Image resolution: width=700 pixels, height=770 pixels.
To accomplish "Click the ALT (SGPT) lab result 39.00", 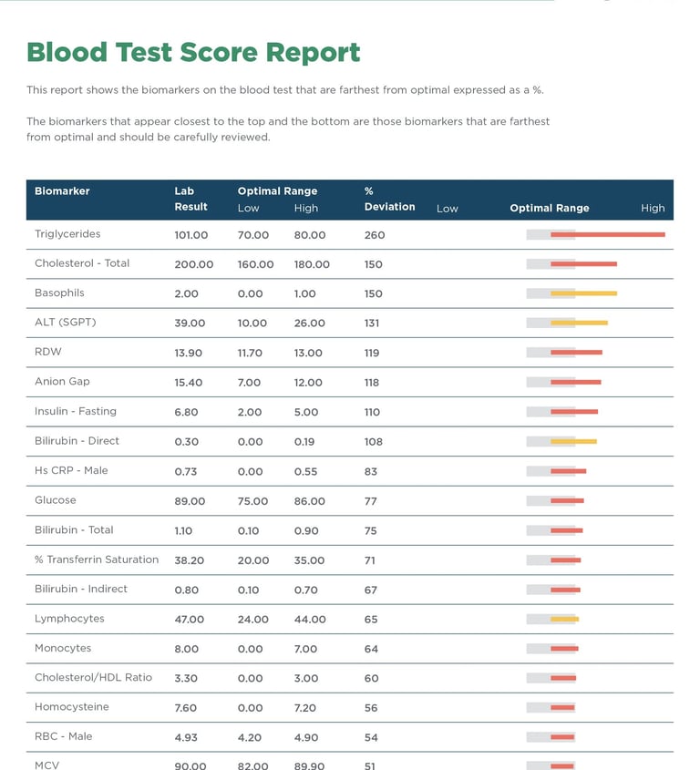I will [x=190, y=323].
